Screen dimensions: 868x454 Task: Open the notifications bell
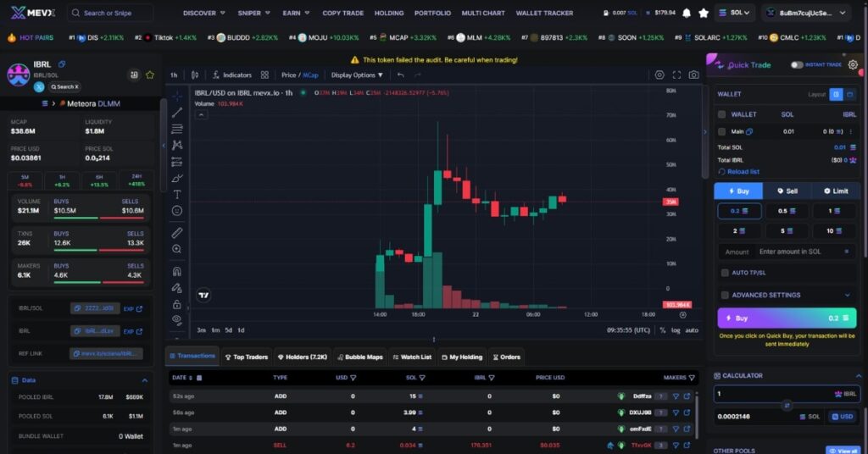[x=687, y=13]
